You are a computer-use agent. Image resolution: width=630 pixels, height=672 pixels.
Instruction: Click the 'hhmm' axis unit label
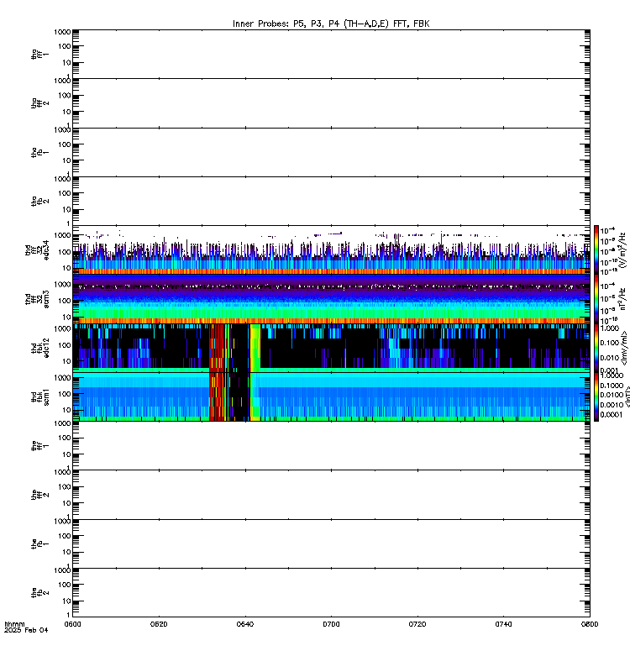point(14,624)
